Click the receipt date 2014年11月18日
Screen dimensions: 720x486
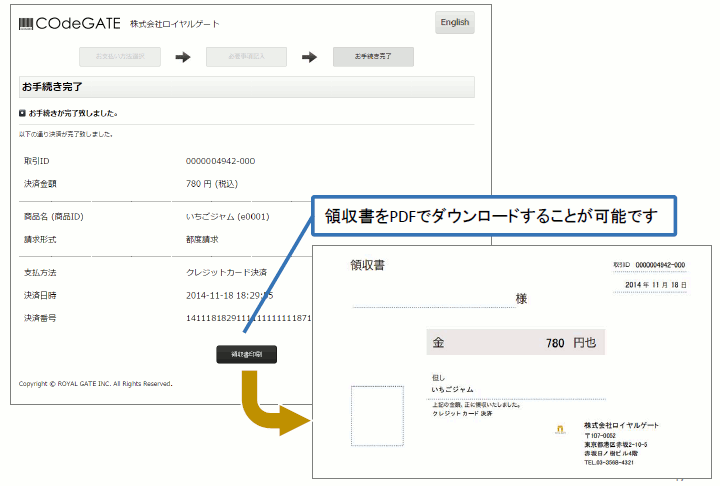[649, 285]
